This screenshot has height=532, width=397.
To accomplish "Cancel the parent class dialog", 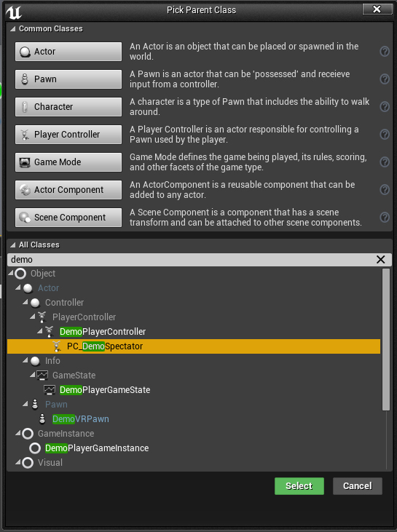I will (x=358, y=486).
